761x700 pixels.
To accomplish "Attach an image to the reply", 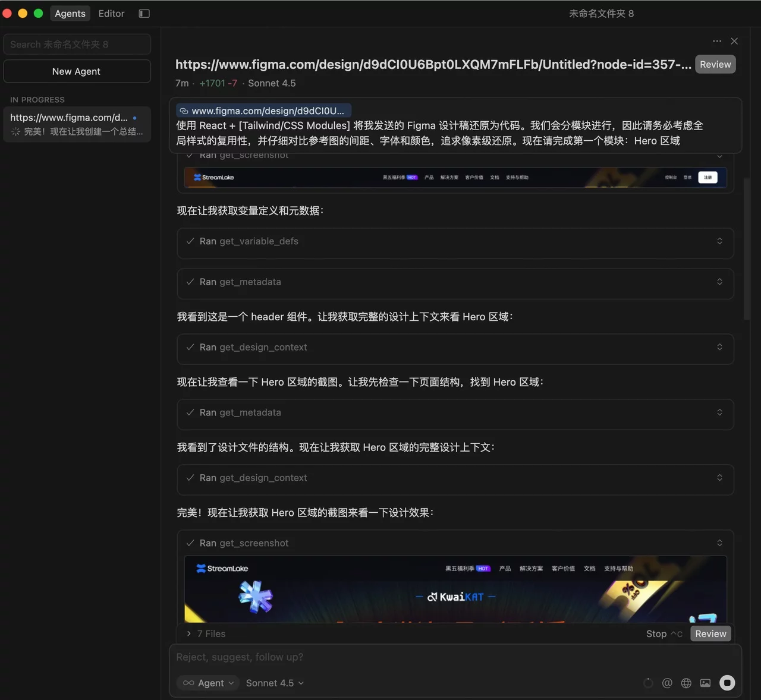I will coord(705,683).
